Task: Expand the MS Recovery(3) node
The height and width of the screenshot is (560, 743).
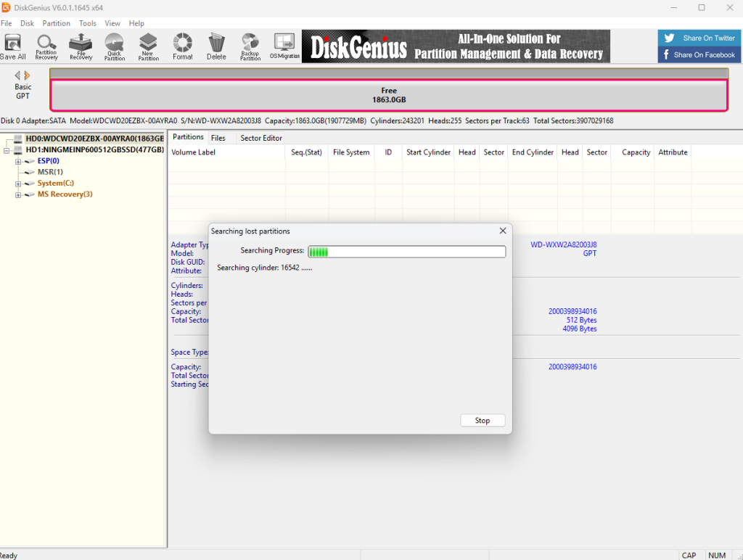Action: 18,194
